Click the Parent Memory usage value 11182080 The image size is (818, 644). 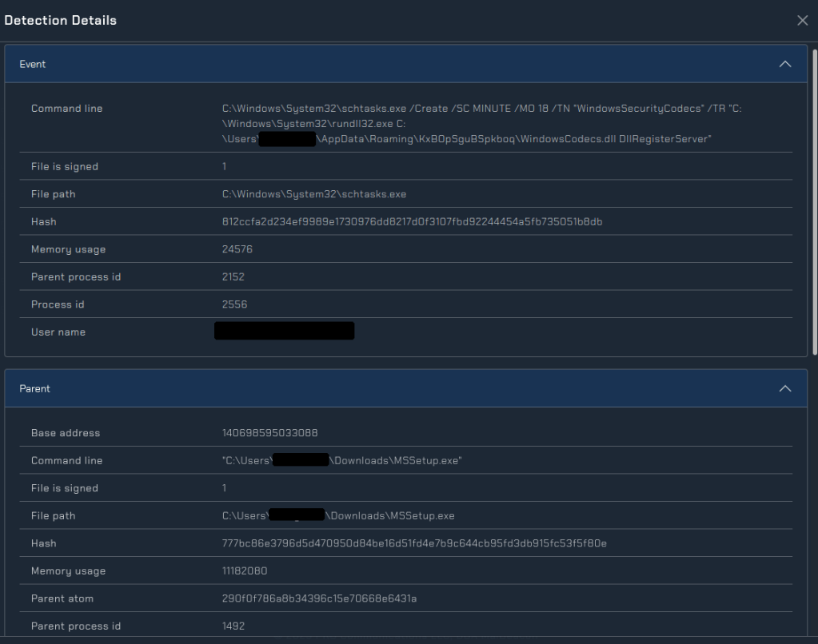pos(244,571)
